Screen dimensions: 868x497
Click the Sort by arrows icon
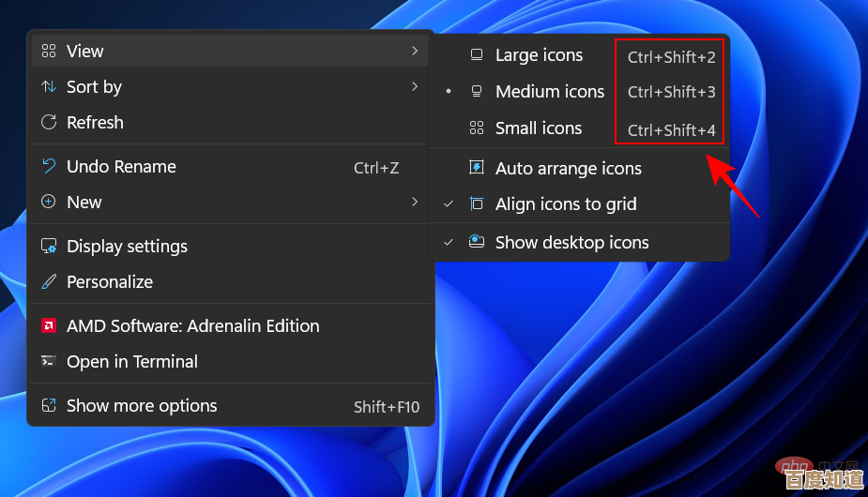49,87
